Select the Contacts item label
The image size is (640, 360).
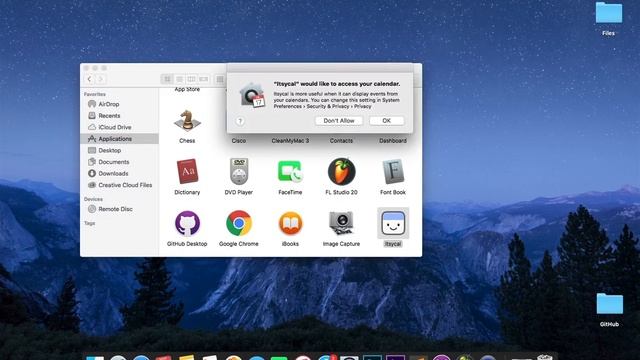point(341,141)
